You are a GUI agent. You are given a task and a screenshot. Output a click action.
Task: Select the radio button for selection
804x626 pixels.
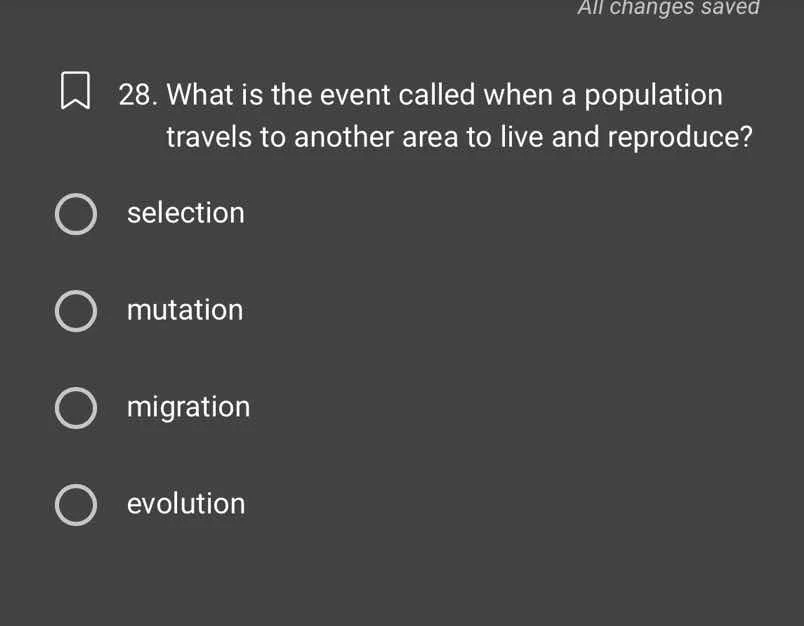75,213
